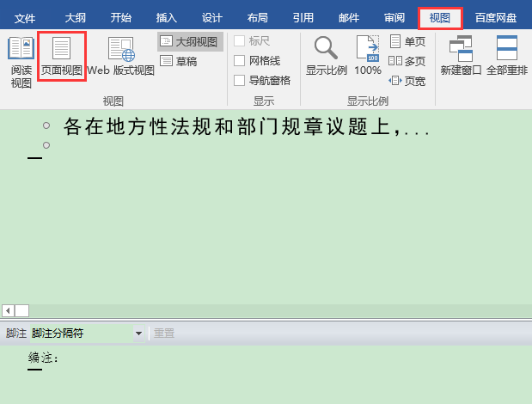This screenshot has width=532, height=404.
Task: Click the text 各在地方性法规和部门规章议题上
Action: (227, 126)
